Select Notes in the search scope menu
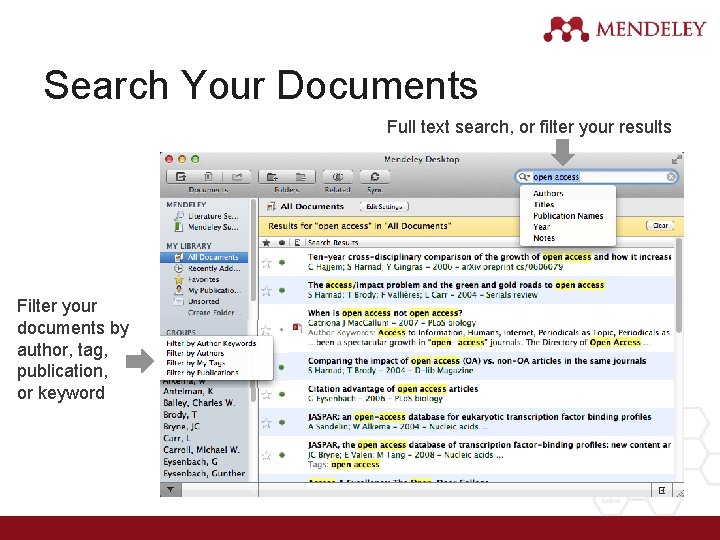Screen dimensions: 720x540 pyautogui.click(x=544, y=238)
